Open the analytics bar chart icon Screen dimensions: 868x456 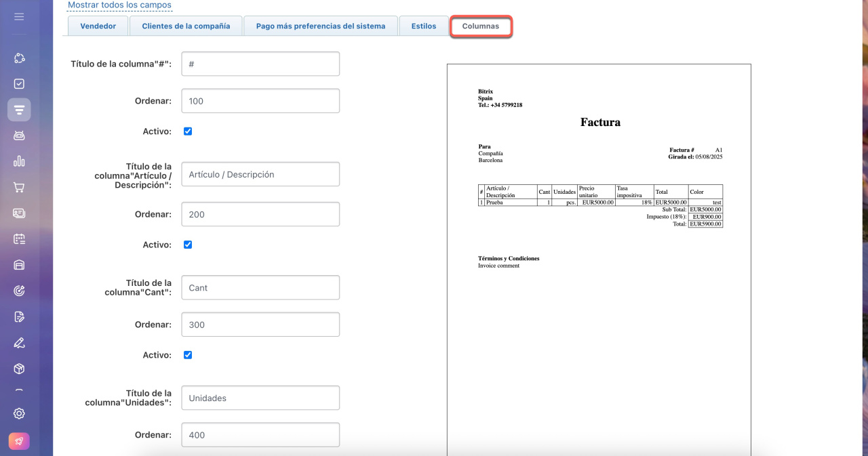click(x=19, y=161)
